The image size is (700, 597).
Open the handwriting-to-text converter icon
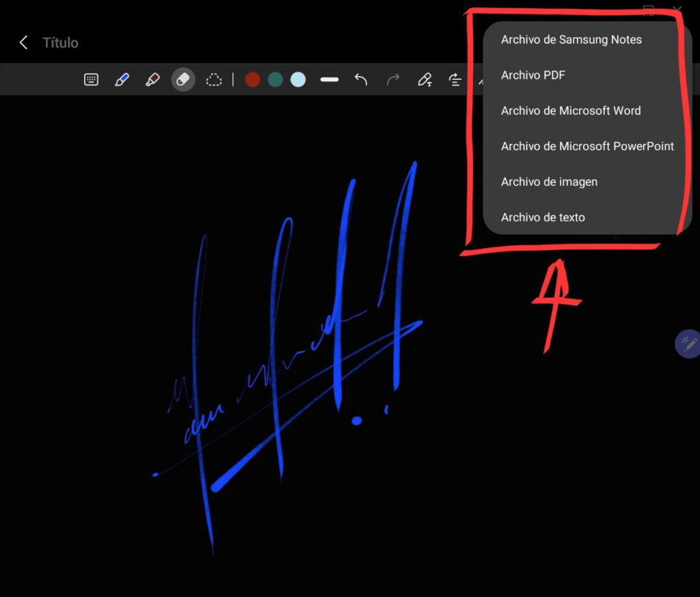click(x=425, y=80)
